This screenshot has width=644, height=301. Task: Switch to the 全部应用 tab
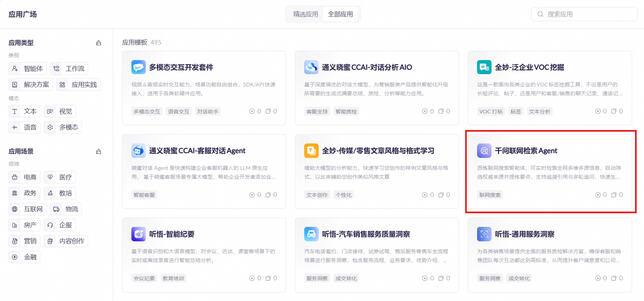[x=341, y=14]
